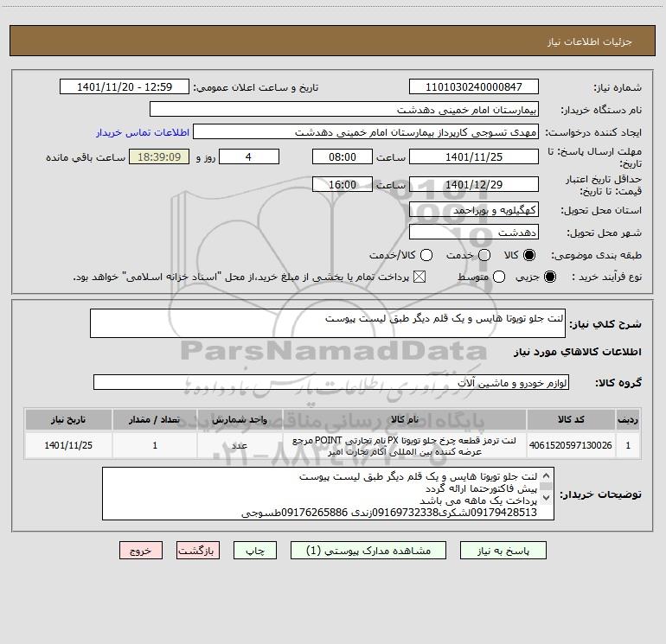Click the response deadline time 08:00 field

coord(343,156)
